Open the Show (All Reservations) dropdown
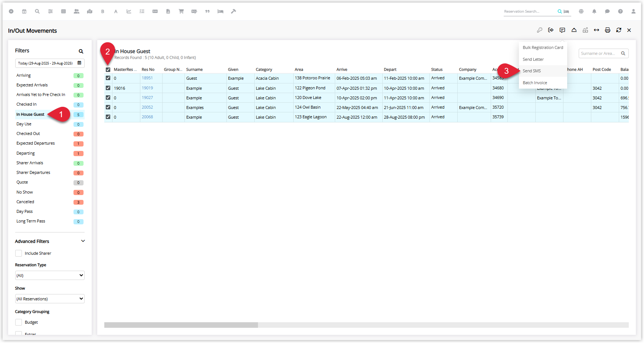 point(50,299)
